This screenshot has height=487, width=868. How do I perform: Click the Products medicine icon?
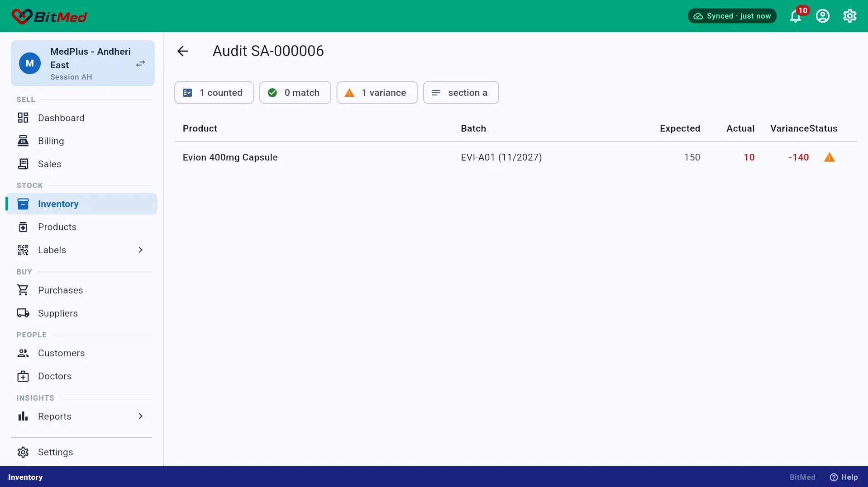[23, 227]
